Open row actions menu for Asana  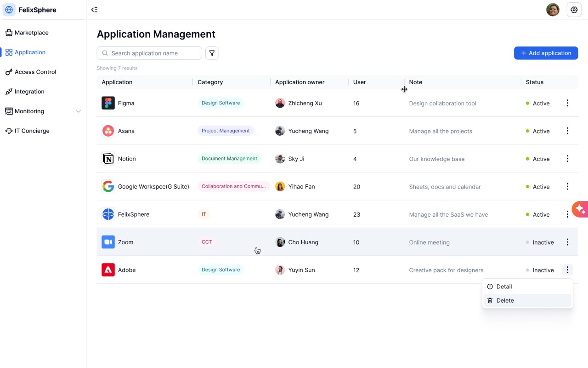567,131
